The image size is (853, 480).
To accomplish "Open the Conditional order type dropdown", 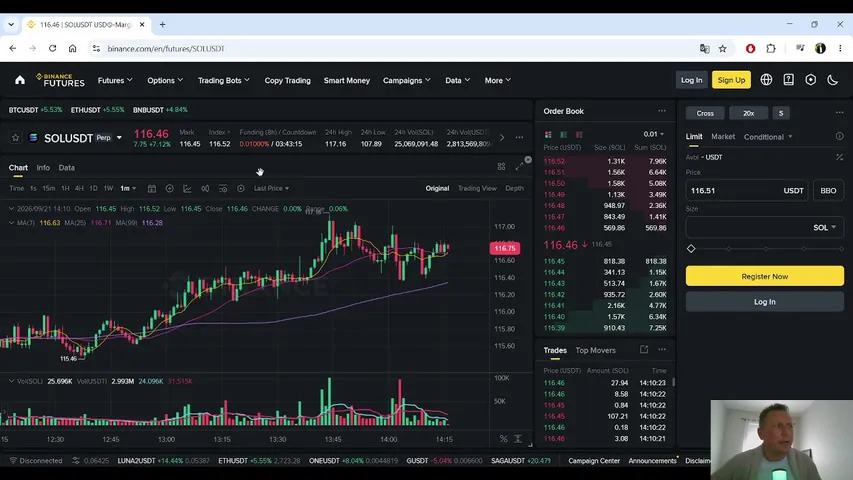I will [768, 137].
